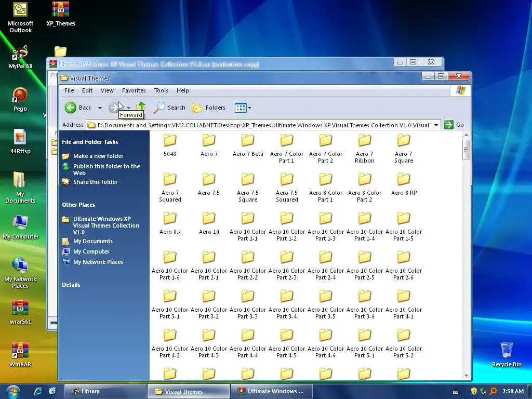Expand the address bar dropdown arrow
Image resolution: width=532 pixels, height=399 pixels.
pyautogui.click(x=436, y=125)
